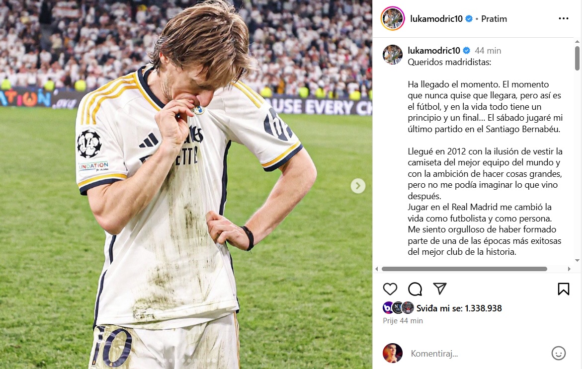
Task: Focus the Komentiraj comment field
Action: (476, 353)
